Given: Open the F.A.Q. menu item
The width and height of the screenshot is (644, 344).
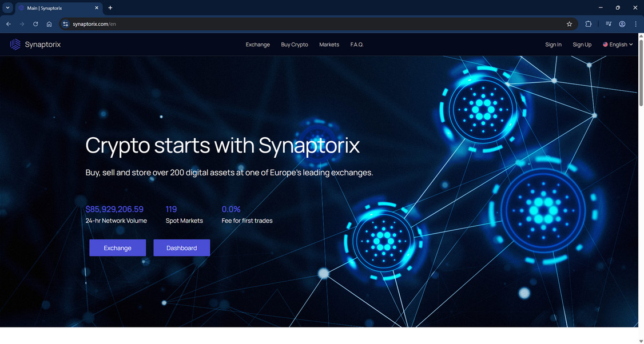Looking at the screenshot, I should coord(357,45).
